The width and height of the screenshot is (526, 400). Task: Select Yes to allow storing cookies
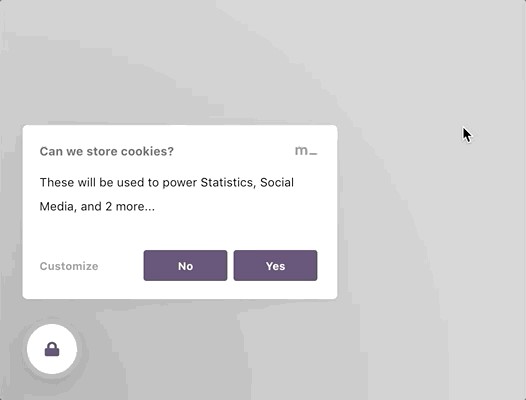point(275,265)
